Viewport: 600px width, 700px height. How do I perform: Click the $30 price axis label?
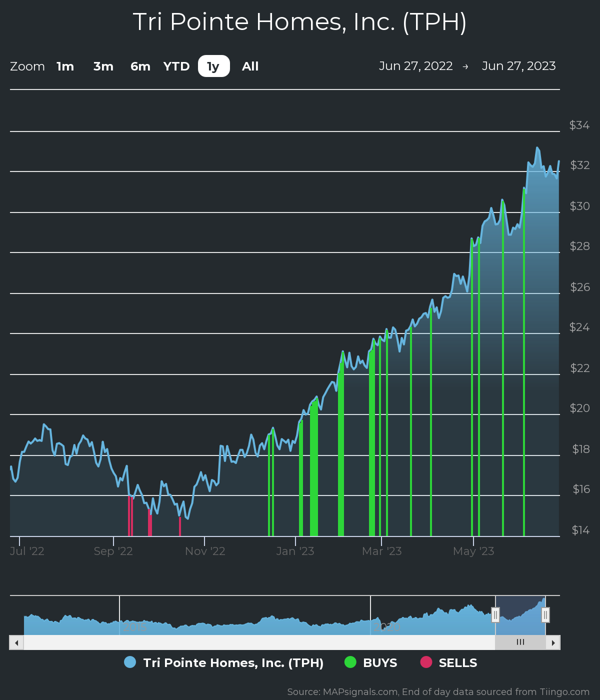[580, 206]
